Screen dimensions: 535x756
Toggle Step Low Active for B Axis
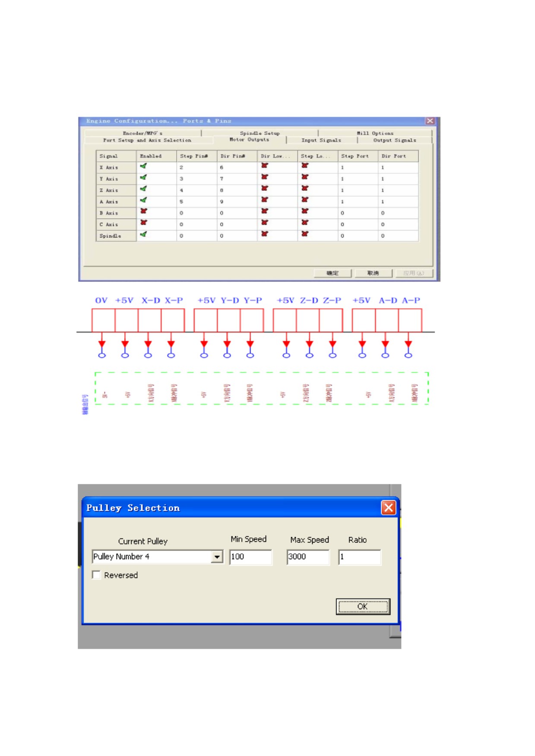point(305,211)
